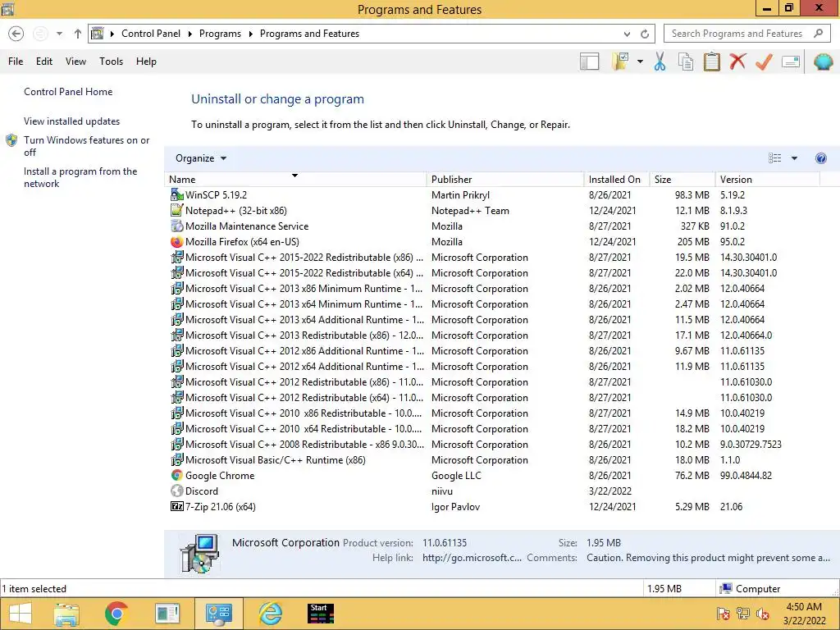The image size is (840, 630).
Task: Open the Edit menu
Action: [x=44, y=62]
